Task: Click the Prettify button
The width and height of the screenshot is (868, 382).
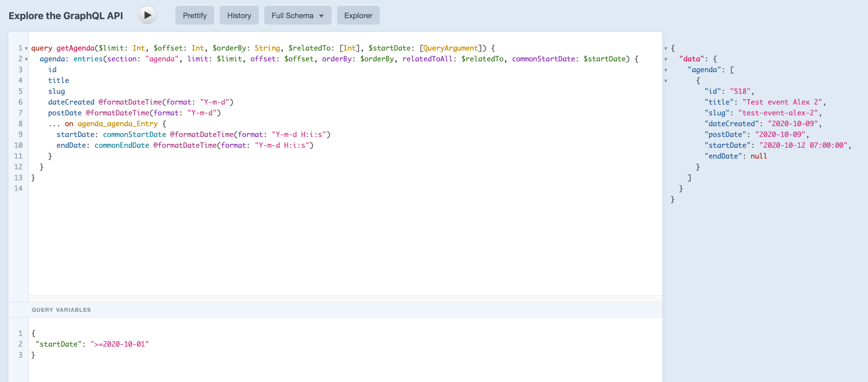Action: (195, 15)
